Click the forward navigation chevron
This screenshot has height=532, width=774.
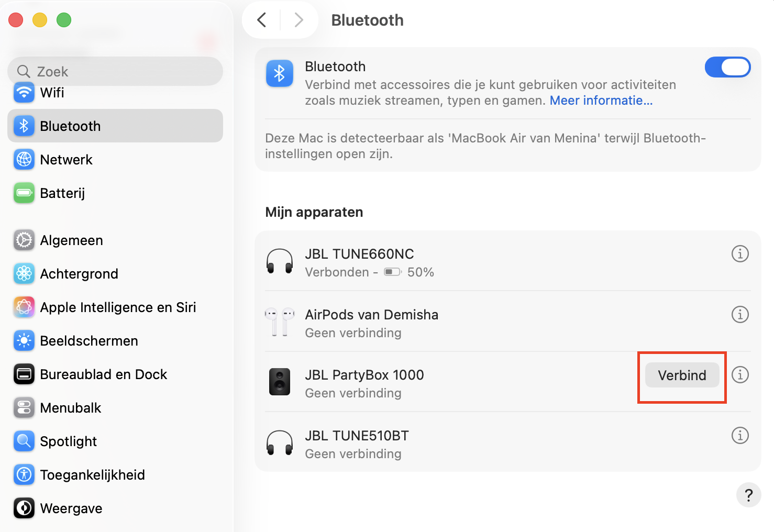(298, 19)
